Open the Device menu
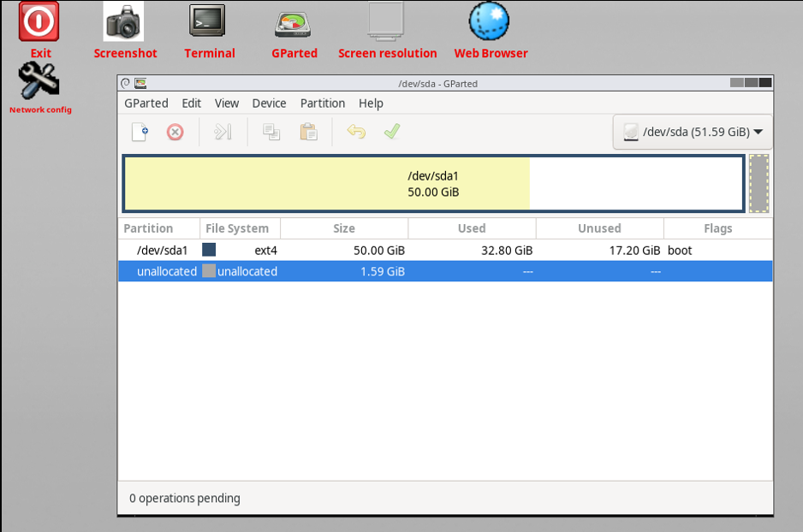Viewport: 803px width, 532px height. click(269, 103)
